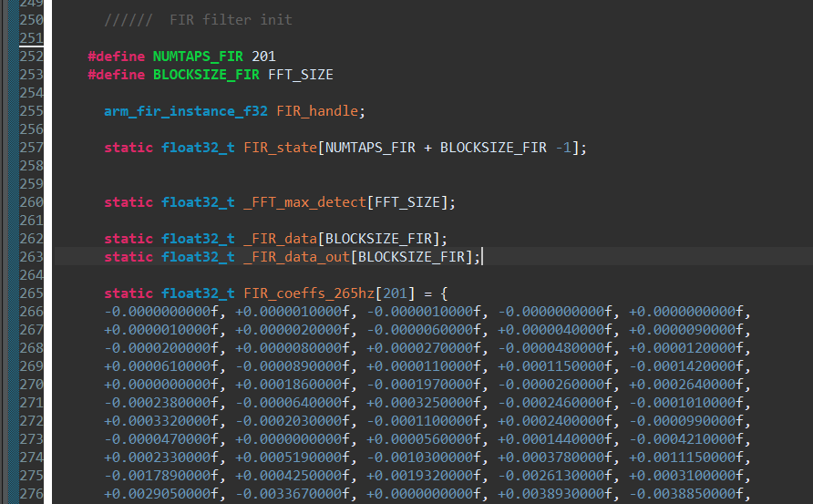Screen dimensions: 813x504
Task: Click float32_t type on line 257
Action: pyautogui.click(x=198, y=148)
